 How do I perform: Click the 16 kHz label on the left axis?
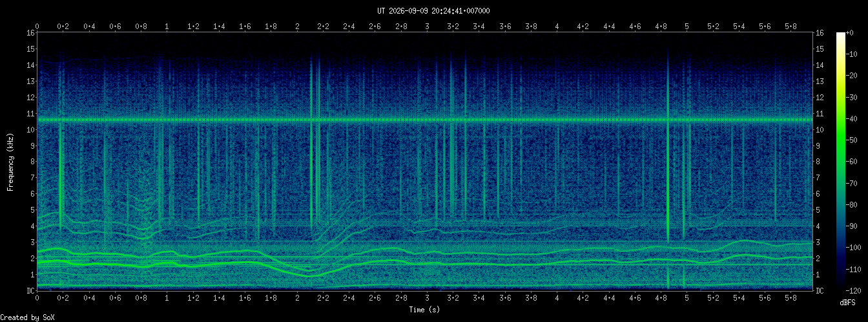click(x=30, y=33)
